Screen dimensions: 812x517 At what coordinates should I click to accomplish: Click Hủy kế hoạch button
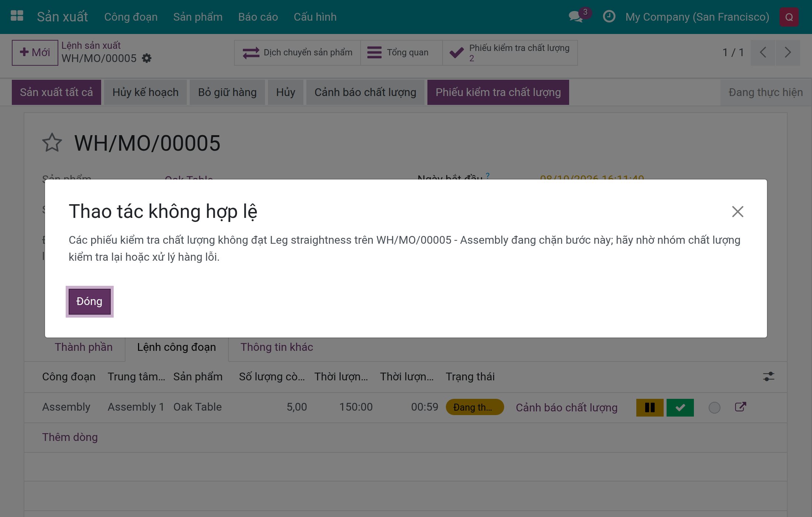(145, 92)
